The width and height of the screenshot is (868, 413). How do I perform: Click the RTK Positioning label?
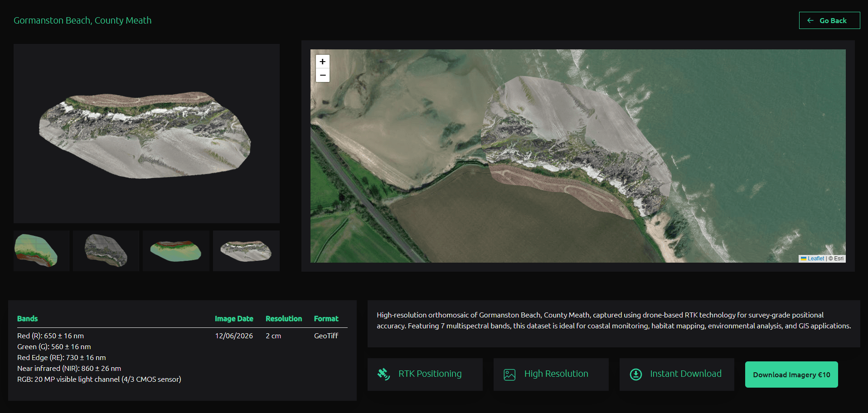430,374
